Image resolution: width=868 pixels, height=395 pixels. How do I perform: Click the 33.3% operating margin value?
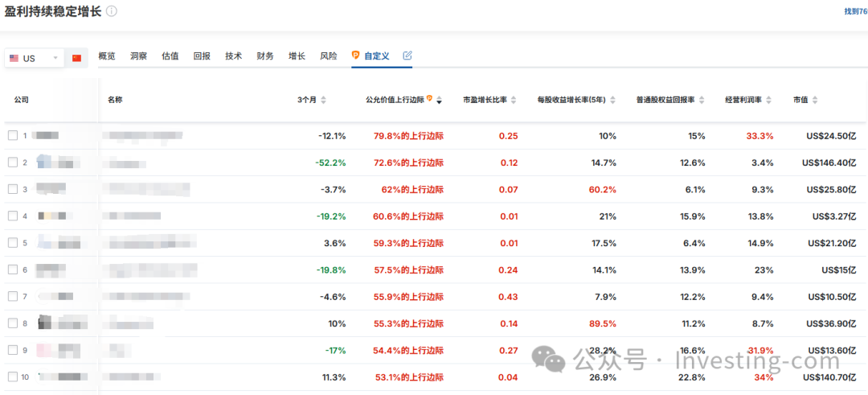[x=761, y=136]
